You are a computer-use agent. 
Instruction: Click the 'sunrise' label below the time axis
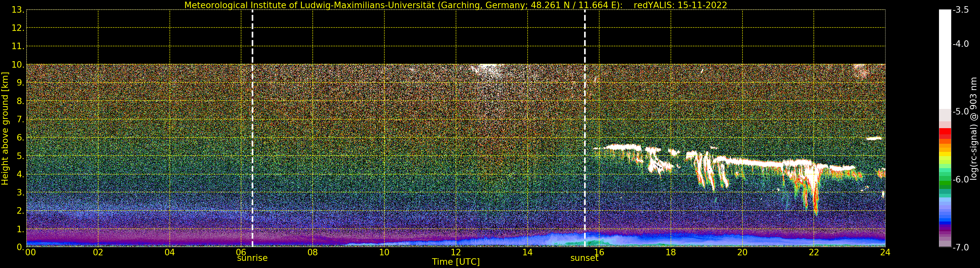[x=252, y=258]
